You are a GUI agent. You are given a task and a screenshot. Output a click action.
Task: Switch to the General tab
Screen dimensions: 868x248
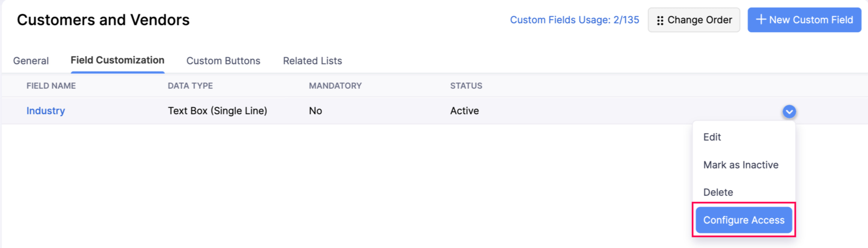pyautogui.click(x=31, y=60)
